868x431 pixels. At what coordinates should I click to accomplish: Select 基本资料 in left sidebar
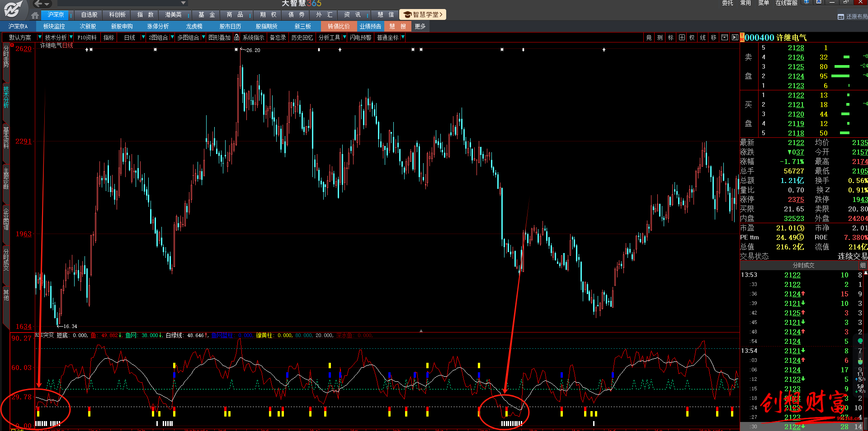6,137
